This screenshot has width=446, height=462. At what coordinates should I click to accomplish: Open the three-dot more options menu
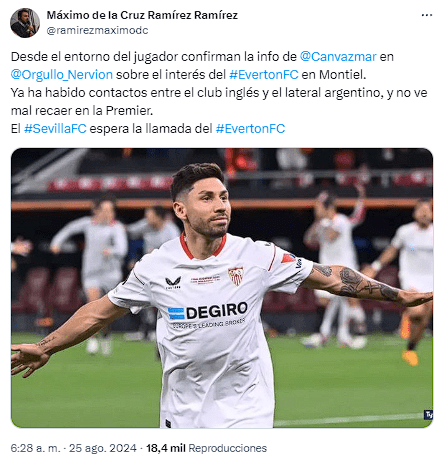coord(427,15)
